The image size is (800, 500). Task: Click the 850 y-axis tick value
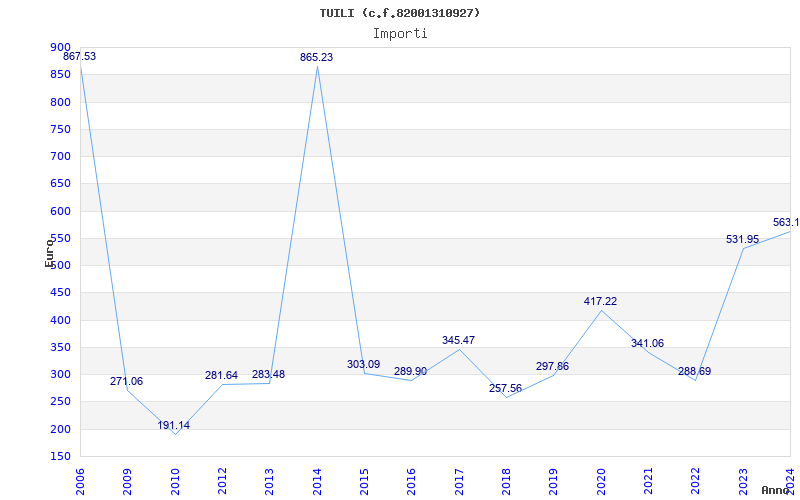point(60,74)
